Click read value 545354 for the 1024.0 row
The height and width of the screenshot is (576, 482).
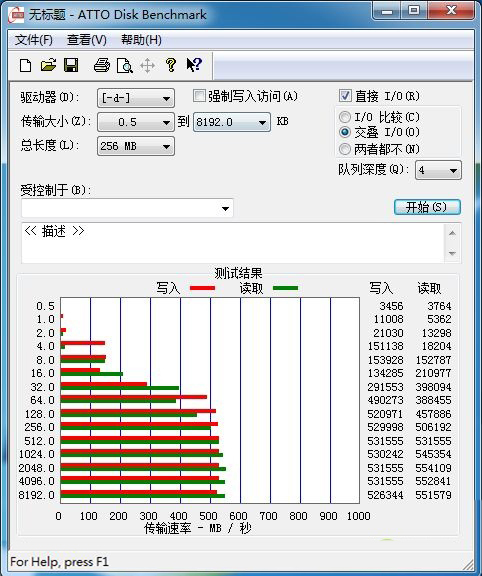coord(433,454)
